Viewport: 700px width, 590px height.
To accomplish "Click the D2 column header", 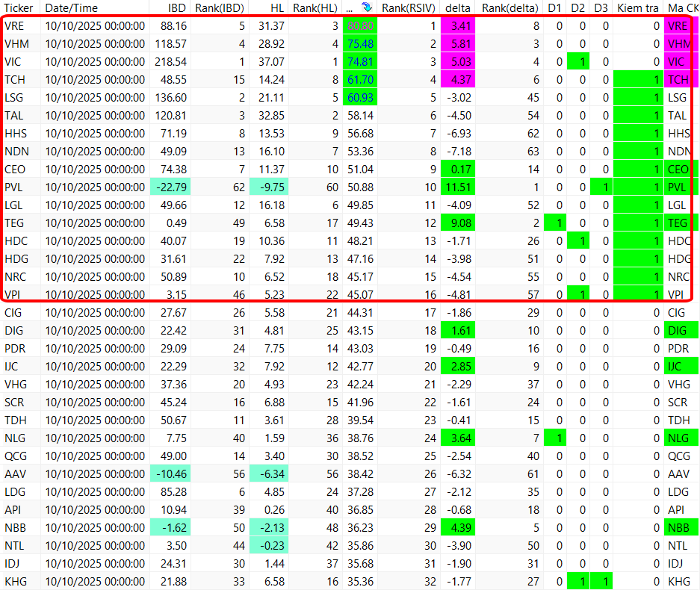I will click(x=577, y=8).
